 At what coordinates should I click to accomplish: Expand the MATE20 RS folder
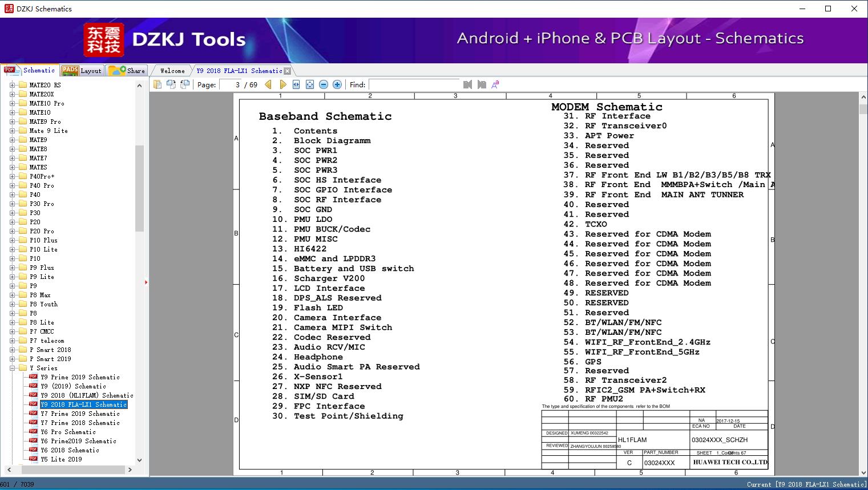coord(12,85)
